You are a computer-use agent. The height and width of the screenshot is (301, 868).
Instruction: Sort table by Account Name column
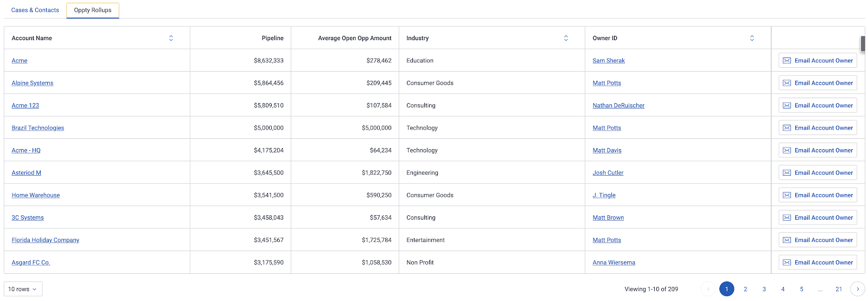pyautogui.click(x=171, y=38)
